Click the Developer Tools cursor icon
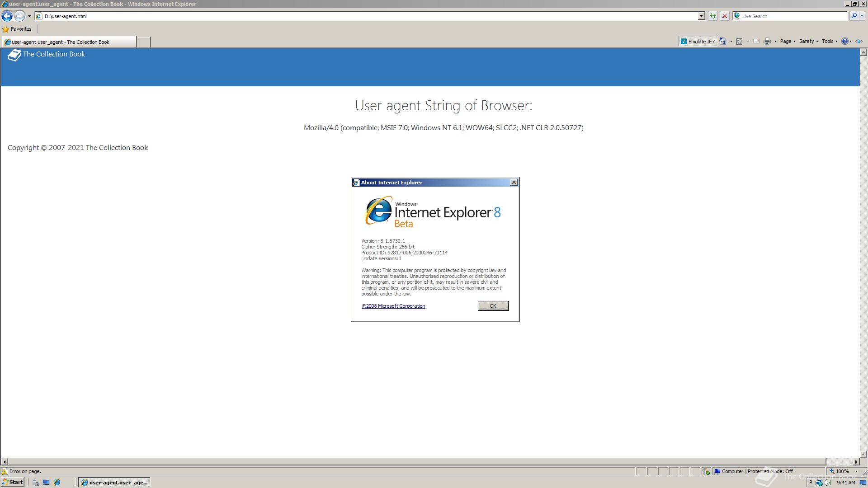 pos(859,41)
